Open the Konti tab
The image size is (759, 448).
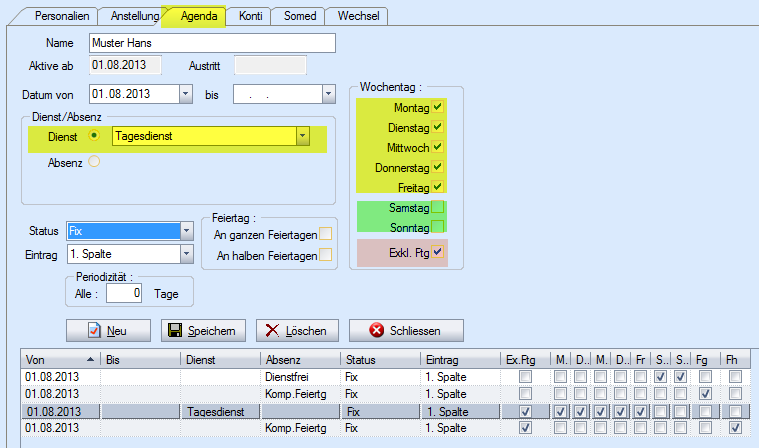(x=250, y=16)
